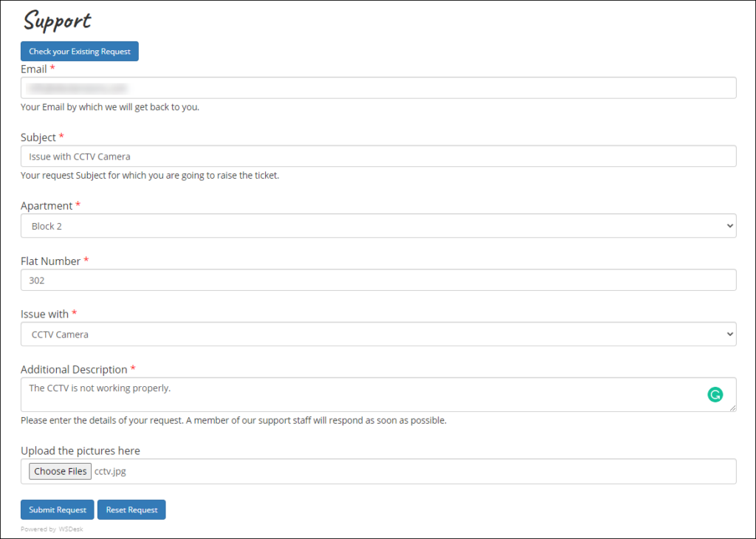Click the chevron on the Issue with selector
Screen dimensions: 756x539
pos(729,334)
